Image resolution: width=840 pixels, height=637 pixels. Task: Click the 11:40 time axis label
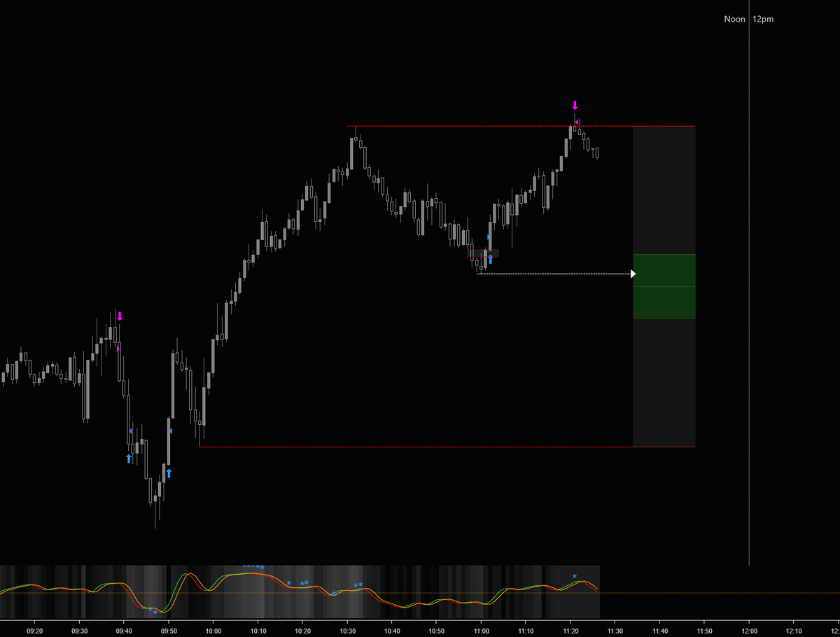click(659, 630)
